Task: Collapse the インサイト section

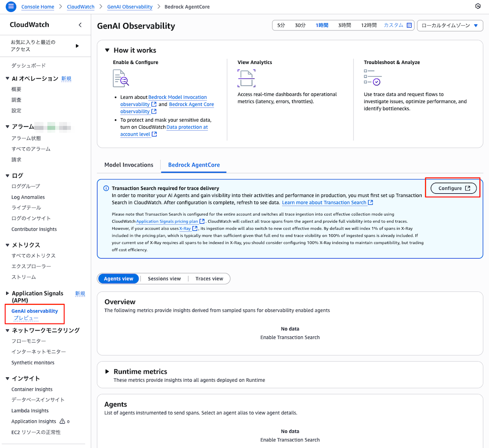Action: click(x=8, y=378)
